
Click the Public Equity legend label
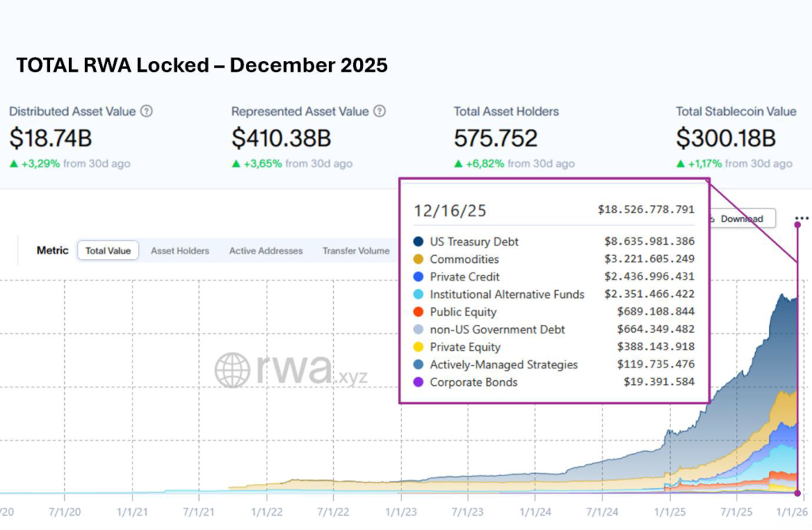tap(463, 312)
